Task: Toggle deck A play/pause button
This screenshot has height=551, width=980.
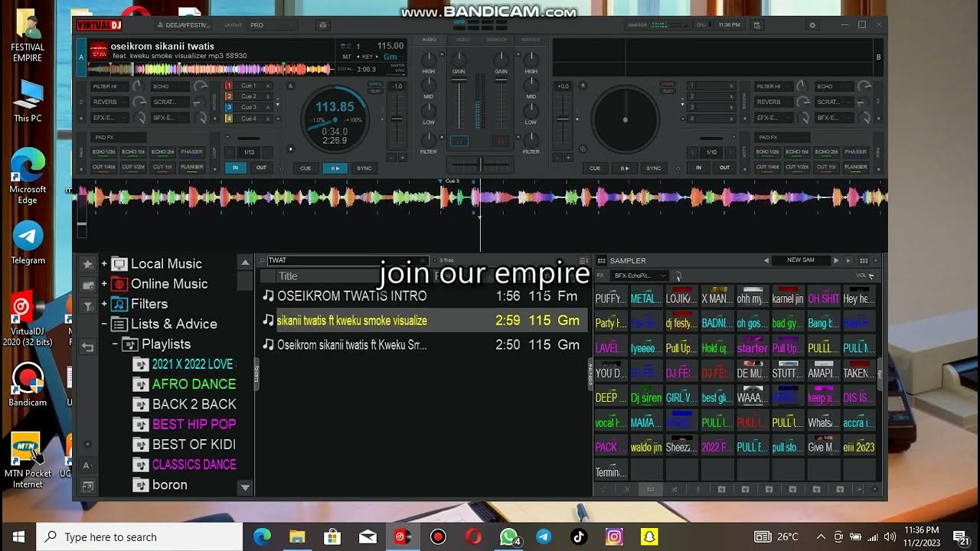Action: click(x=335, y=168)
